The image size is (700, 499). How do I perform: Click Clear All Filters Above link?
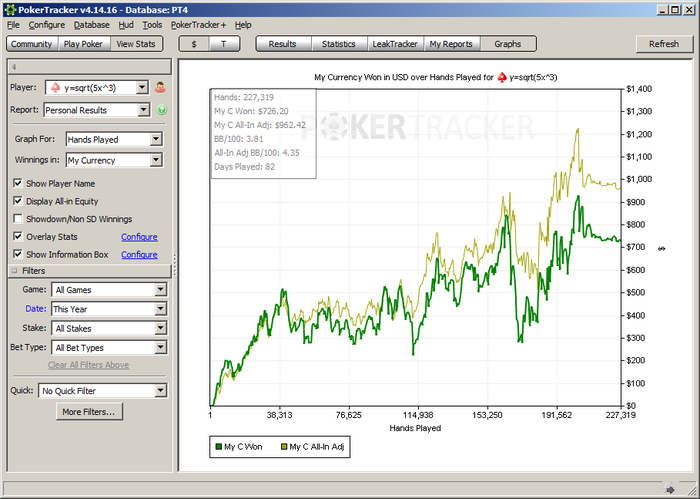88,365
